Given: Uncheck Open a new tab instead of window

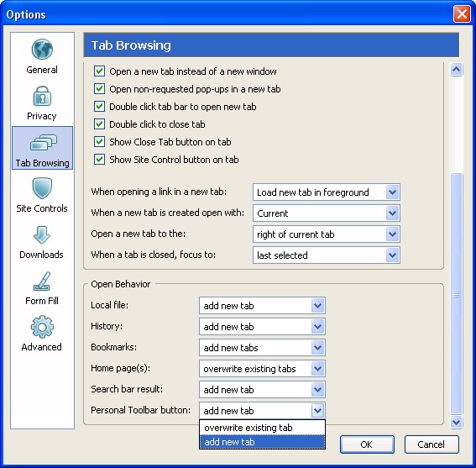Looking at the screenshot, I should click(x=99, y=71).
